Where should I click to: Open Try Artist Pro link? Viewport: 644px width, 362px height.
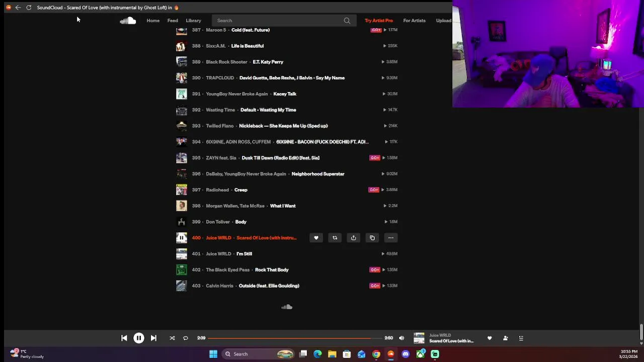[379, 21]
